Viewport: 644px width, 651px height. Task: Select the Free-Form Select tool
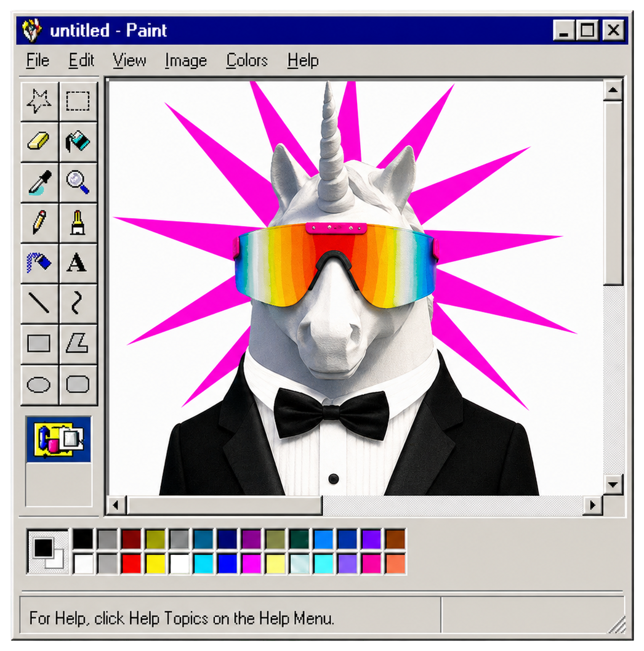coord(39,102)
